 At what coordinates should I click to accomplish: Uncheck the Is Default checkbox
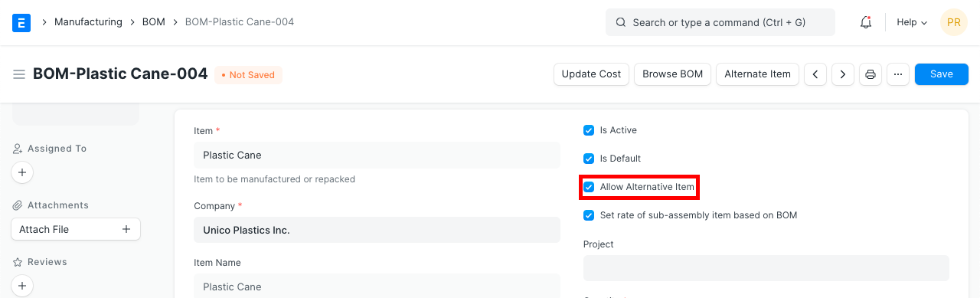(589, 159)
